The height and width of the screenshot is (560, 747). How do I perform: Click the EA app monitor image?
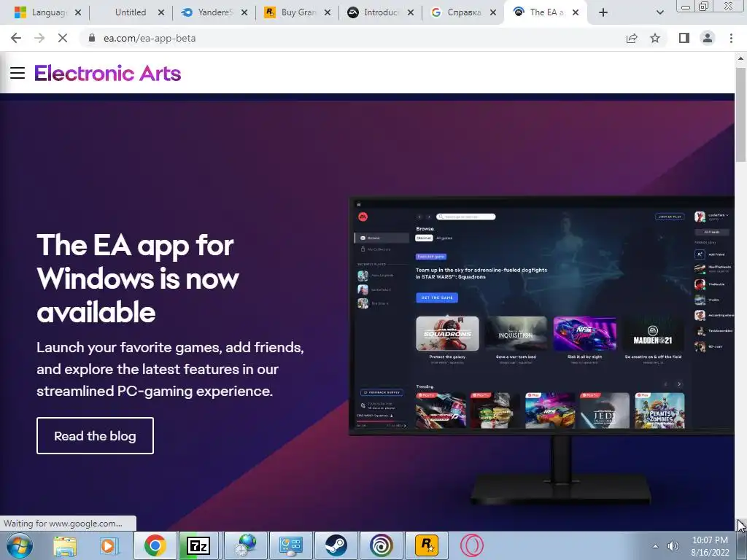coord(542,350)
